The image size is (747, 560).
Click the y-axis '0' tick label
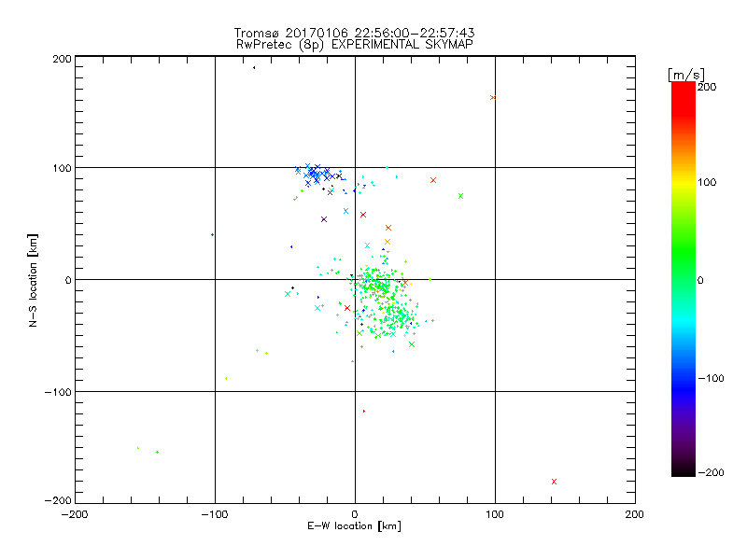click(x=68, y=280)
